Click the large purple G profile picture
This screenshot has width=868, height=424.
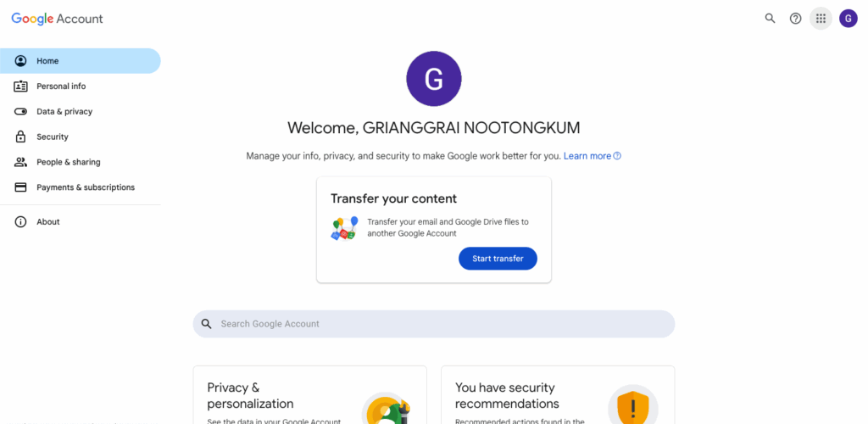pos(434,79)
